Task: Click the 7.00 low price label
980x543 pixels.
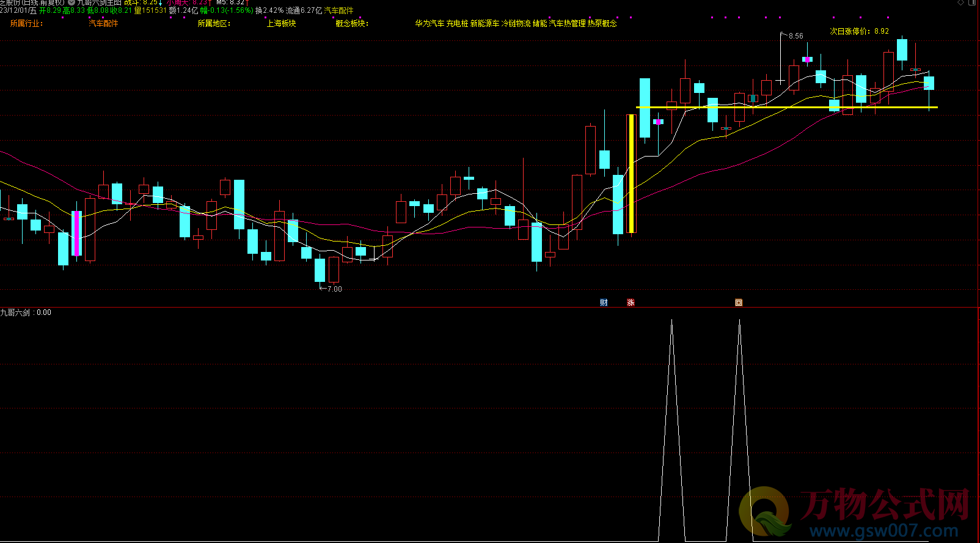Action: pos(335,289)
